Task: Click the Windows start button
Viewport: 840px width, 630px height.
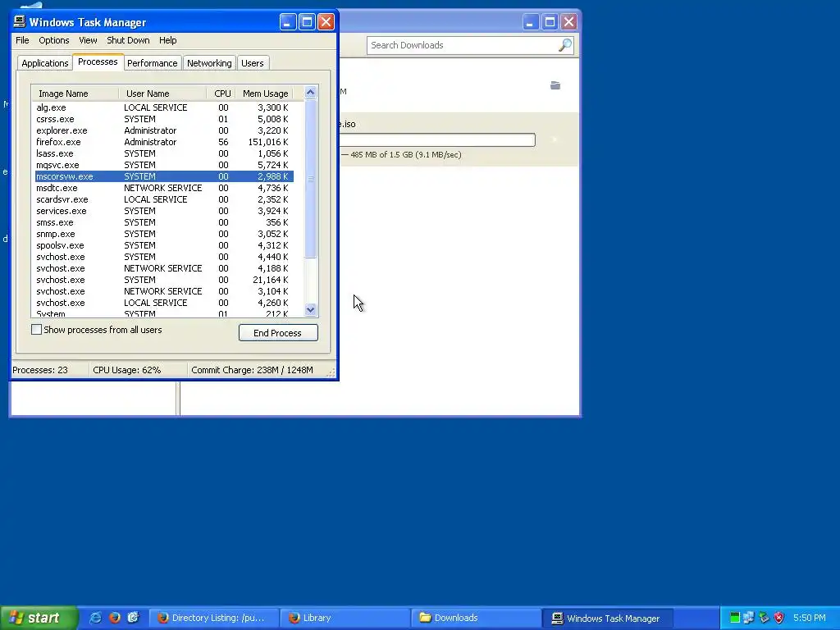Action: tap(39, 618)
